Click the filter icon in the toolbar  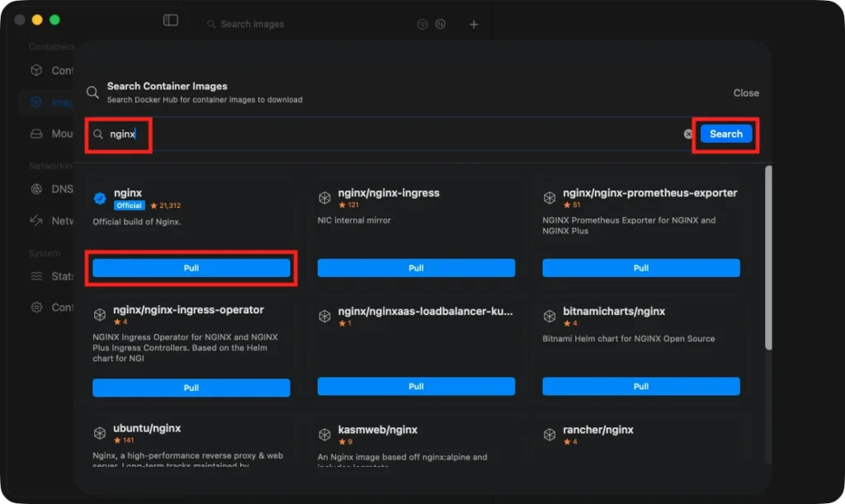pyautogui.click(x=422, y=24)
